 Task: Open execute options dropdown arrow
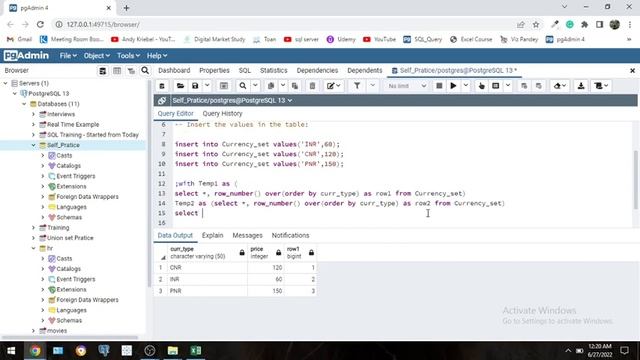(x=466, y=86)
